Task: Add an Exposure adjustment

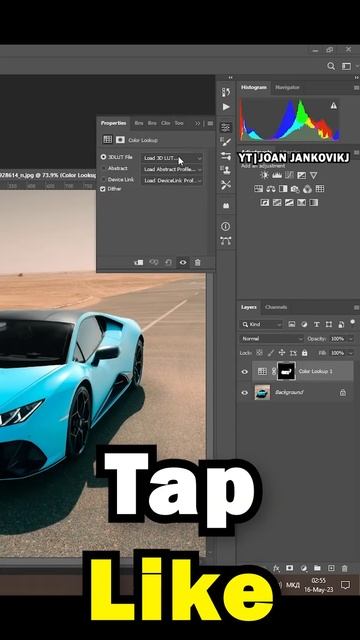Action: 301,175
